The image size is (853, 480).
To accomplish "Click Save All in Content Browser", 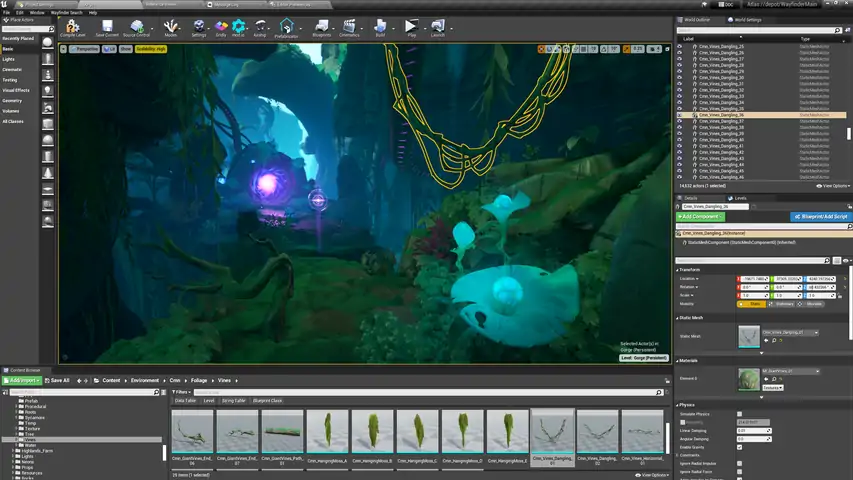I will tap(59, 380).
